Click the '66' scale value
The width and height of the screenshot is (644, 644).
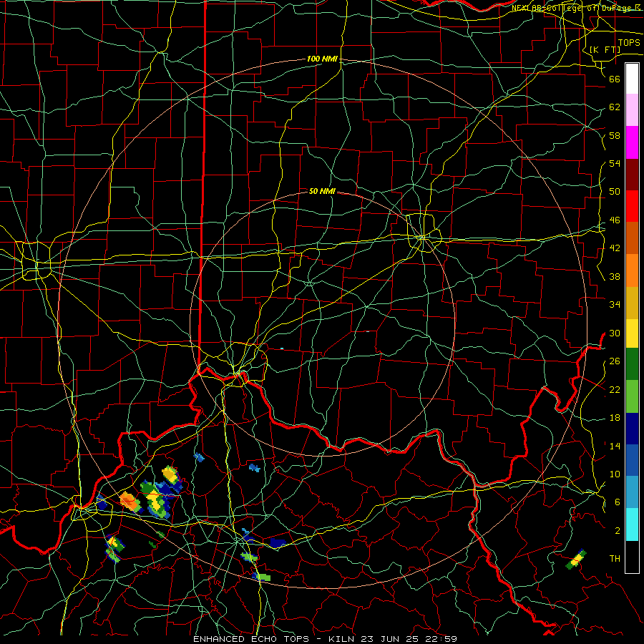(x=615, y=79)
